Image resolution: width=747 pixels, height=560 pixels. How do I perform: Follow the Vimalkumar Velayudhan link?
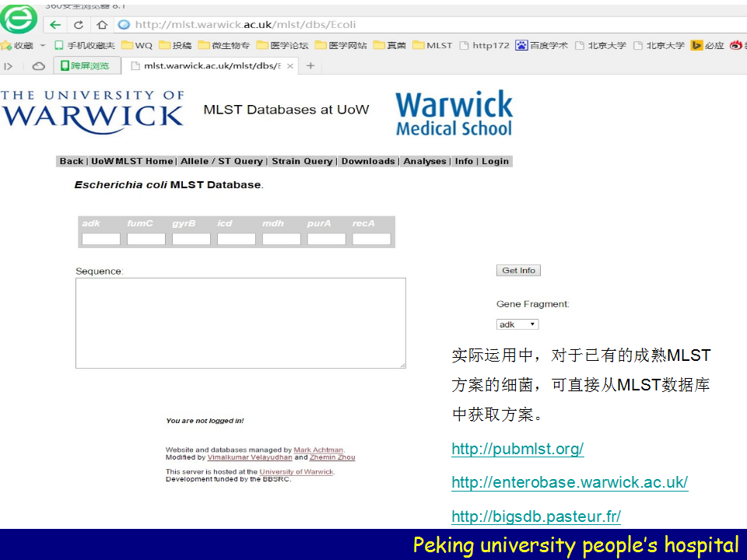[250, 457]
